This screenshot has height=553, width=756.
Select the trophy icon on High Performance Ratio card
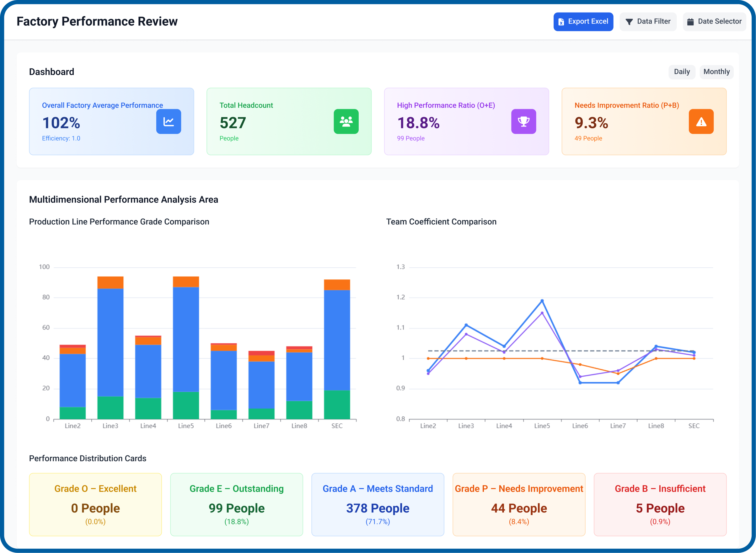(x=523, y=121)
